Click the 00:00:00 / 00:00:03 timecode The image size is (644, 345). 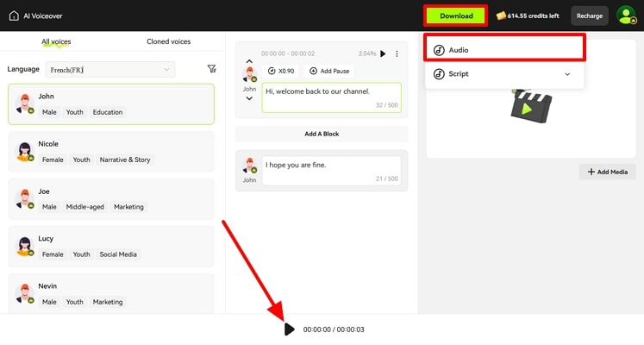coord(334,329)
